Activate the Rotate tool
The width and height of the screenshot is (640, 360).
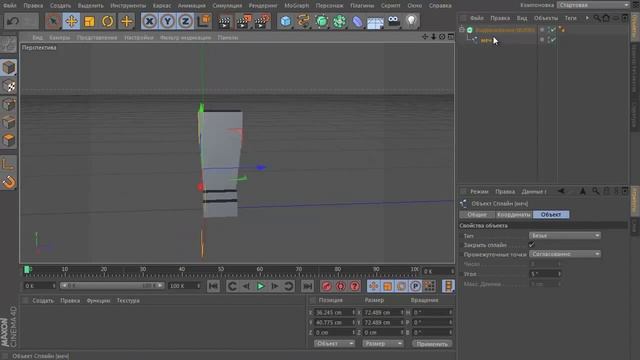107,21
